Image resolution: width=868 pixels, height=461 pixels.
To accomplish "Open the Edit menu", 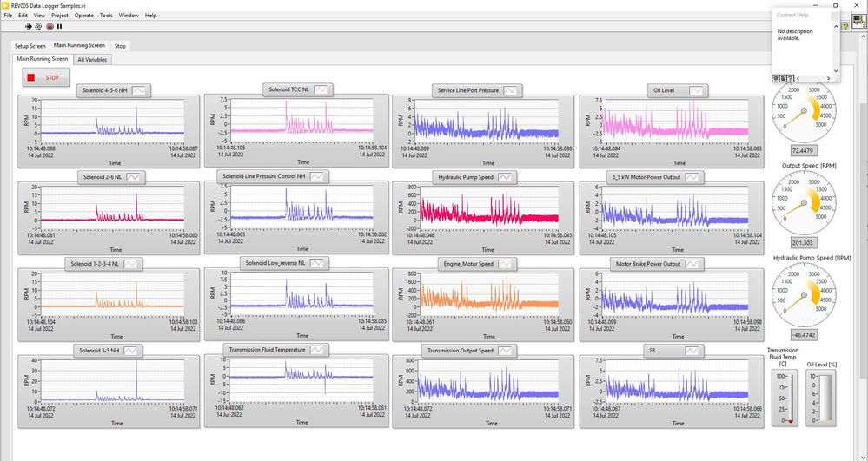I will coord(23,16).
